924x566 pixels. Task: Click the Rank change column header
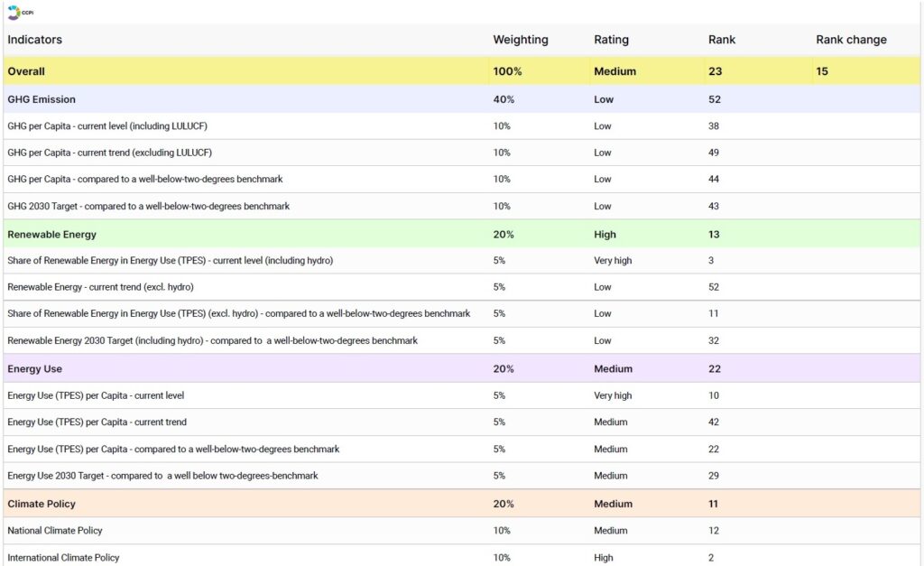click(851, 40)
